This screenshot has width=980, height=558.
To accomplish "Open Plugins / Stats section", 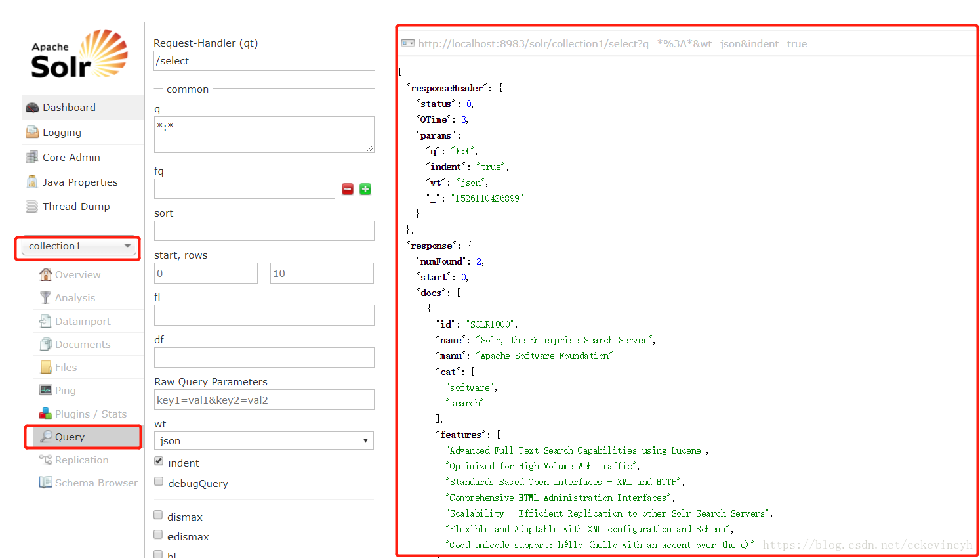I will (89, 414).
